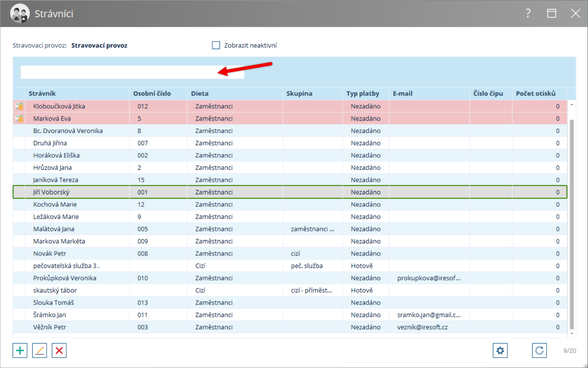Image resolution: width=588 pixels, height=368 pixels.
Task: Enable the Zobrazit neaktivní checkbox
Action: pos(216,45)
